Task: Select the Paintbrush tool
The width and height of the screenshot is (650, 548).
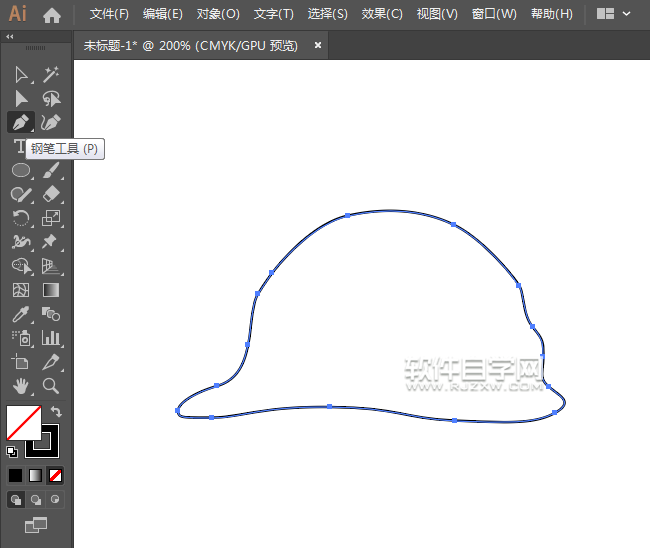Action: [x=52, y=170]
